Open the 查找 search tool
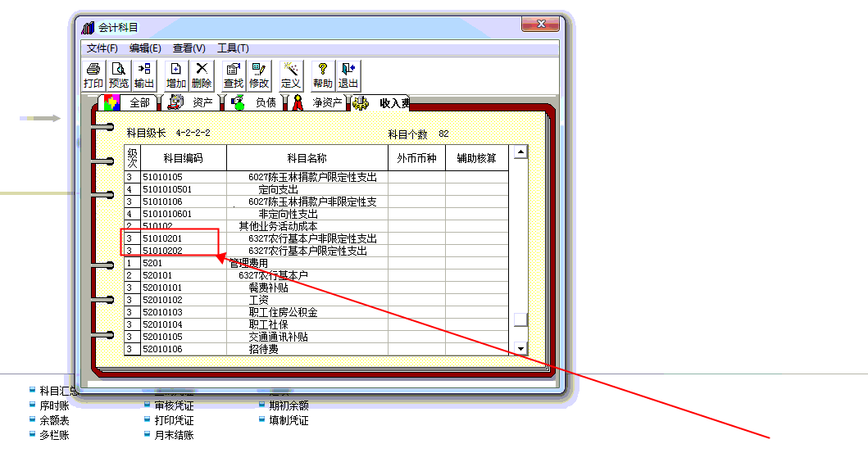This screenshot has height=462, width=868. [x=234, y=75]
